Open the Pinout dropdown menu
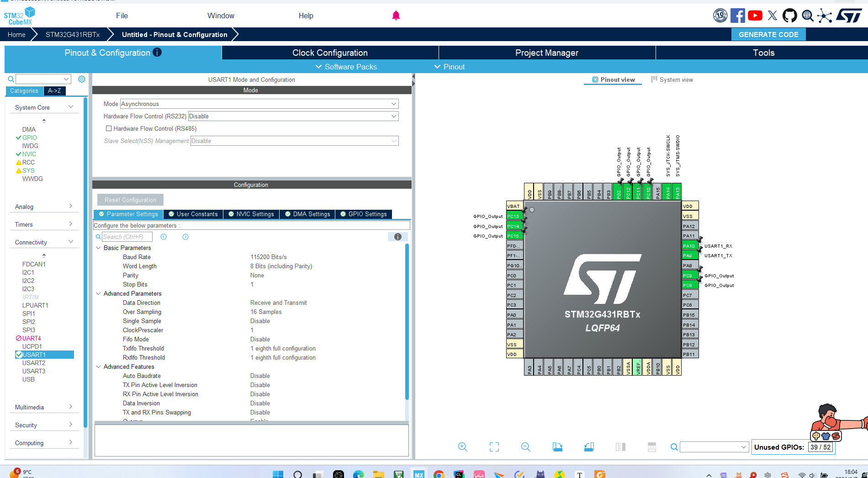Screen dimensions: 868x478 click(x=450, y=67)
